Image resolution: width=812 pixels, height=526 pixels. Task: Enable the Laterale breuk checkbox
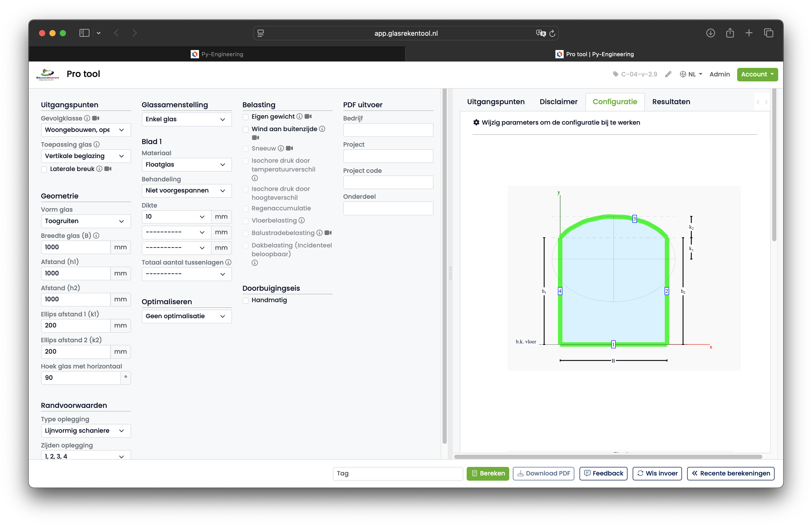44,169
